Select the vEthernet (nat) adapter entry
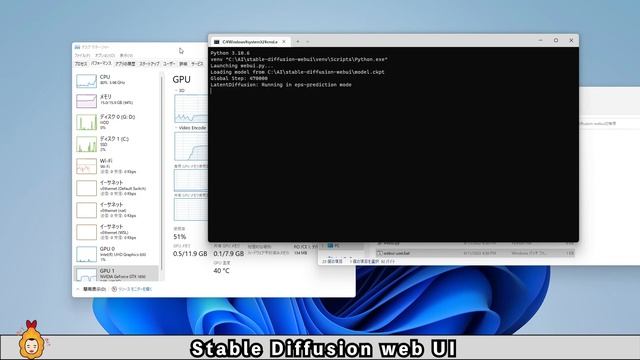This screenshot has height=360, width=640. [116, 210]
